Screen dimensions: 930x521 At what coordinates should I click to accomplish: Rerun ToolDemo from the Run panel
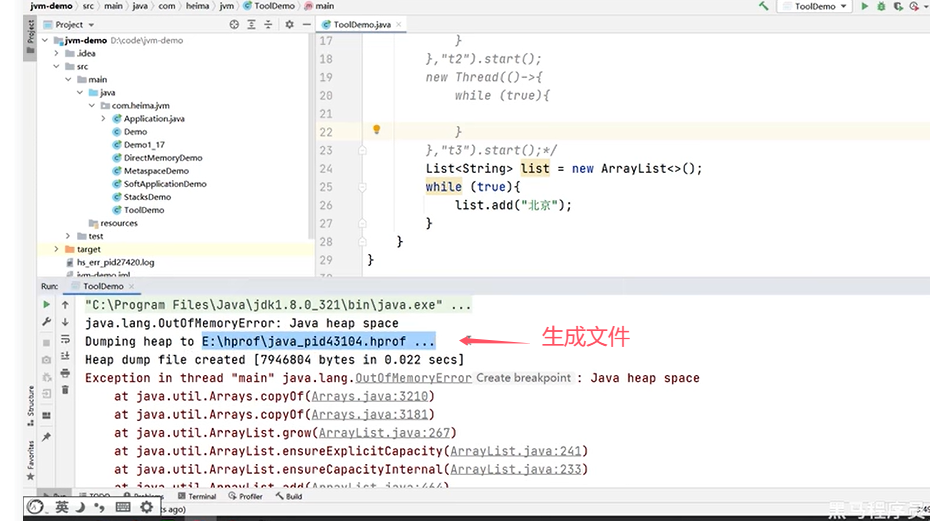pos(46,304)
